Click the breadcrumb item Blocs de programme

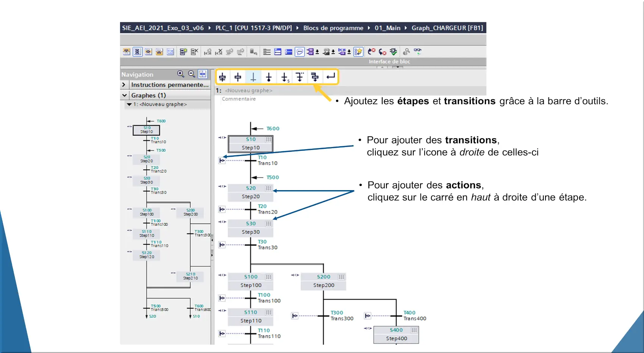point(333,28)
